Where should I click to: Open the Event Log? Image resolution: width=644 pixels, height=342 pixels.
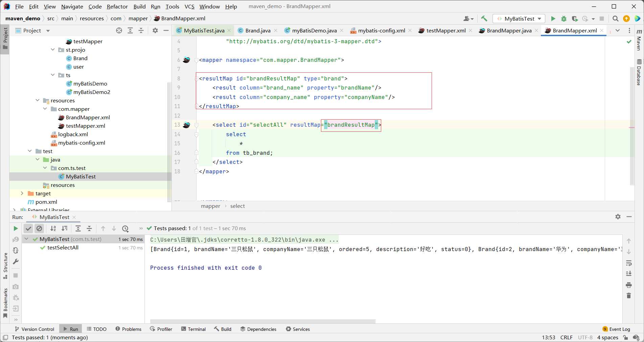616,329
